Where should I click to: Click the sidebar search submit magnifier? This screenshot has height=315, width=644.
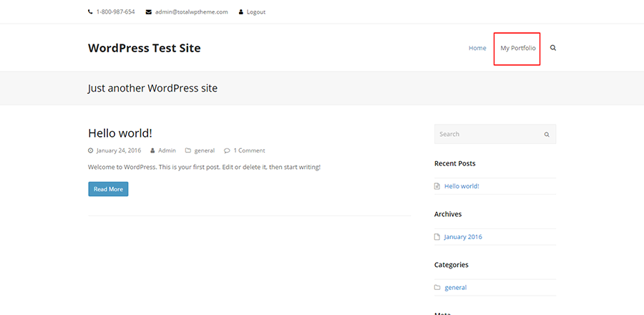pos(547,135)
